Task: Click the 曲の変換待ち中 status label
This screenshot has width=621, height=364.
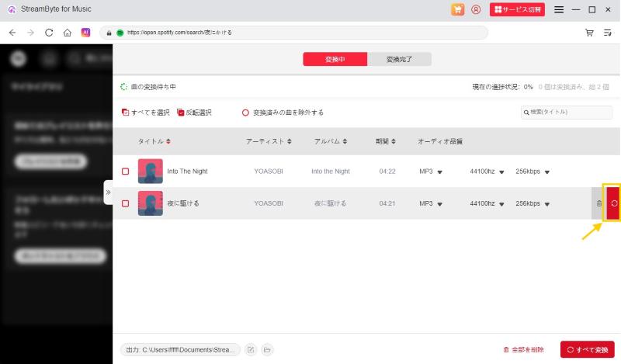Action: click(x=153, y=87)
